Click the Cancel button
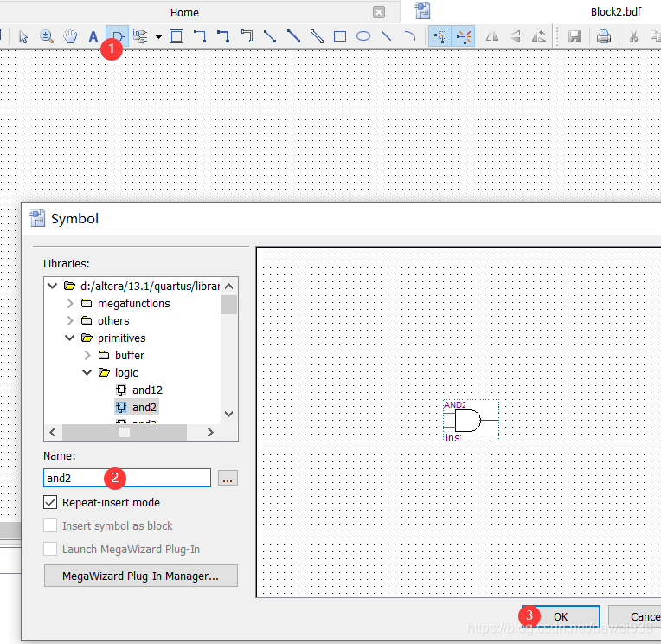Image resolution: width=661 pixels, height=644 pixels. 635,616
